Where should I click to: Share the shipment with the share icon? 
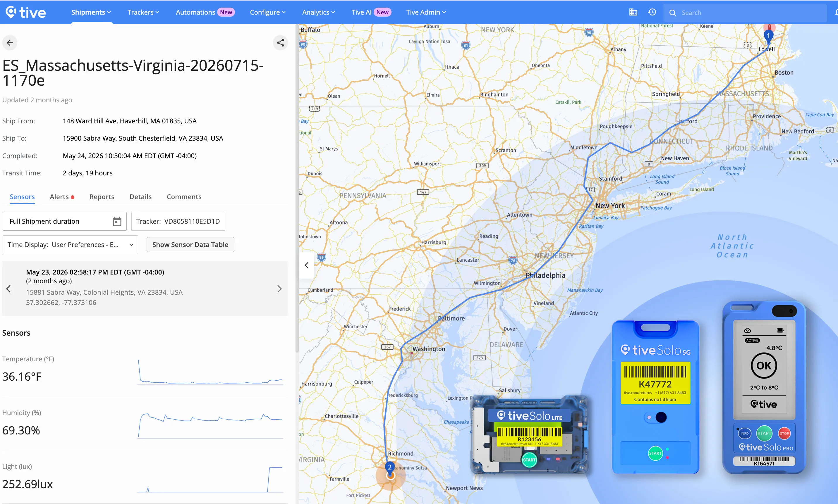(x=280, y=43)
